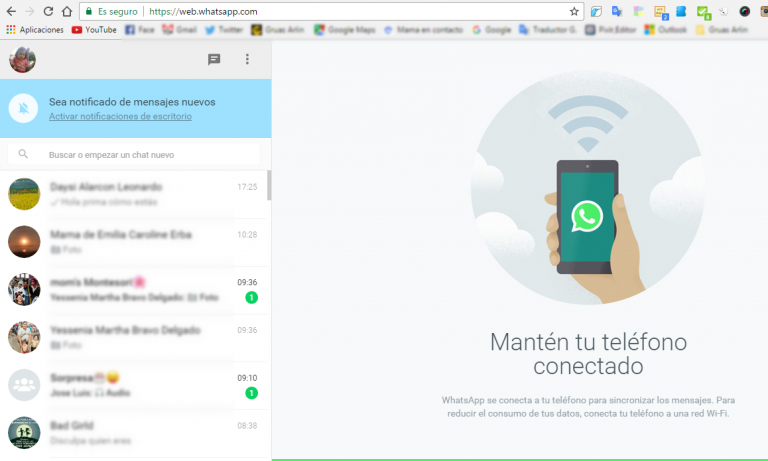Open the Outlook bookmark
This screenshot has width=768, height=461.
pos(666,30)
